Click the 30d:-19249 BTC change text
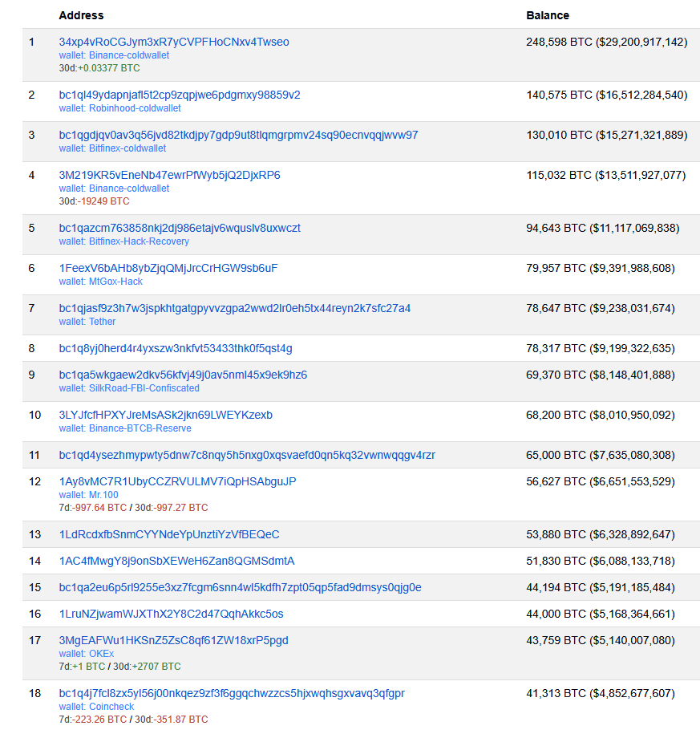 (94, 201)
